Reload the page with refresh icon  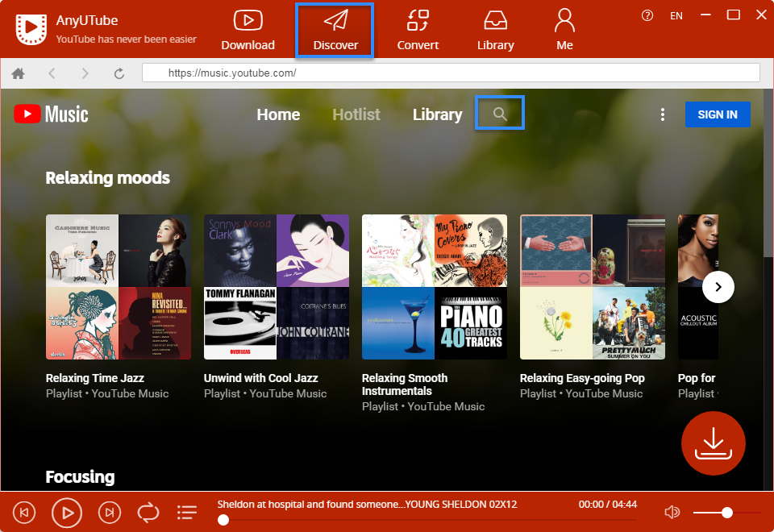tap(119, 73)
